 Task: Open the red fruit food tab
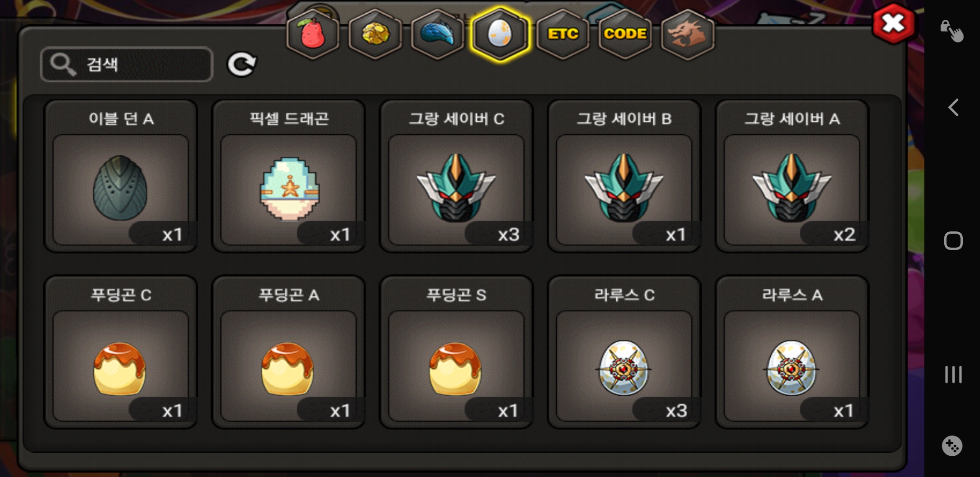click(x=313, y=34)
